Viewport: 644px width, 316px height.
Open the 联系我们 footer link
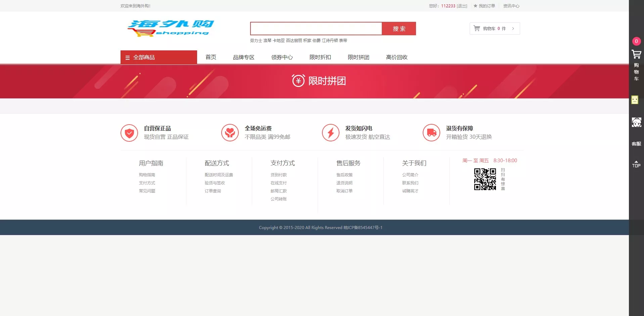point(410,183)
